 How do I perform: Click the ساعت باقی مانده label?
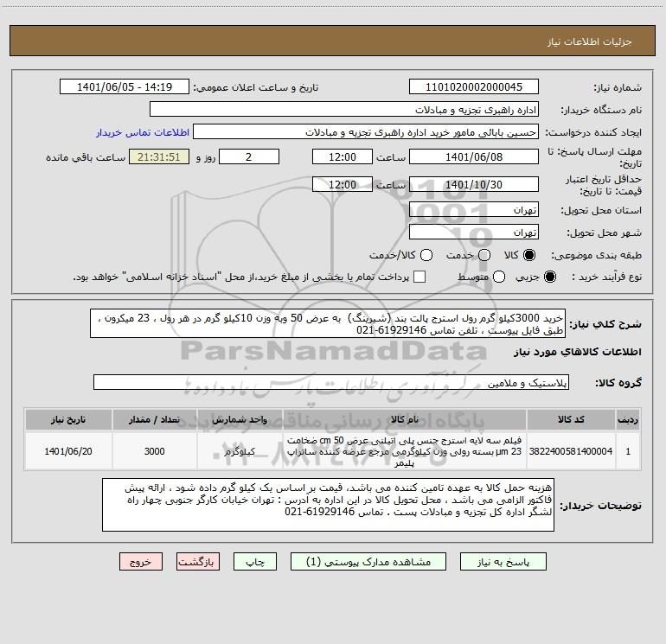point(86,157)
